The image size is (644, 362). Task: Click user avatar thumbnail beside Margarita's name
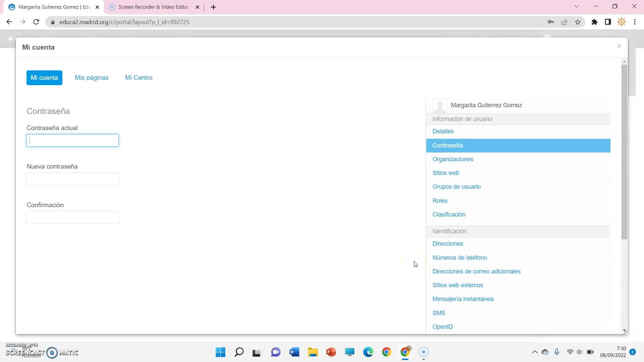439,106
